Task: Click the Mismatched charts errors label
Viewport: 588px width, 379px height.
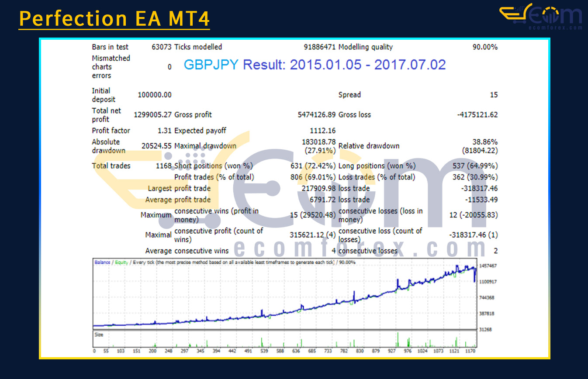Action: 111,67
